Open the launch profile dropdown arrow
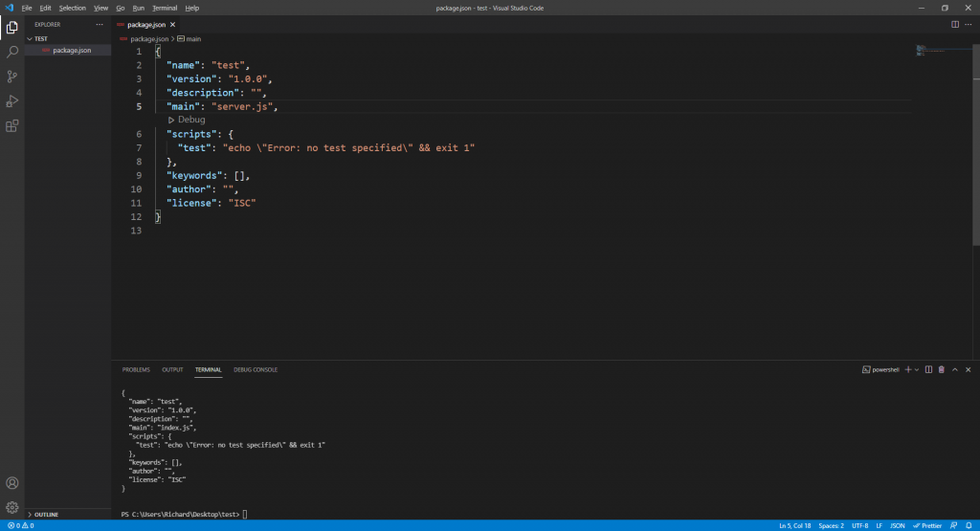 coord(917,370)
